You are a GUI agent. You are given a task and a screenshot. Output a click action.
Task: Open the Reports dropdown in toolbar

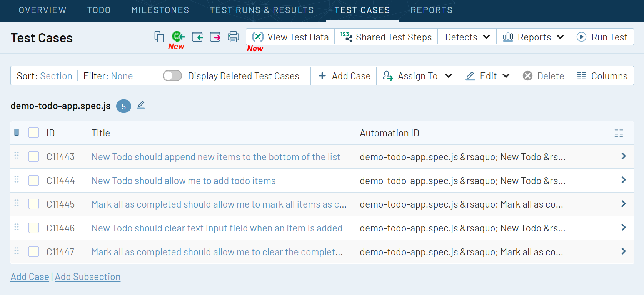533,37
